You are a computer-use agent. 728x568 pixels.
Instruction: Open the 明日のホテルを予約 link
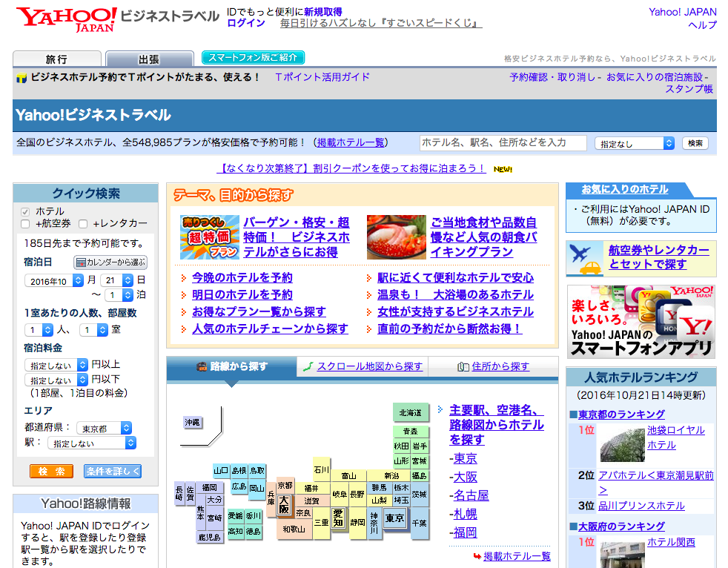(x=242, y=295)
